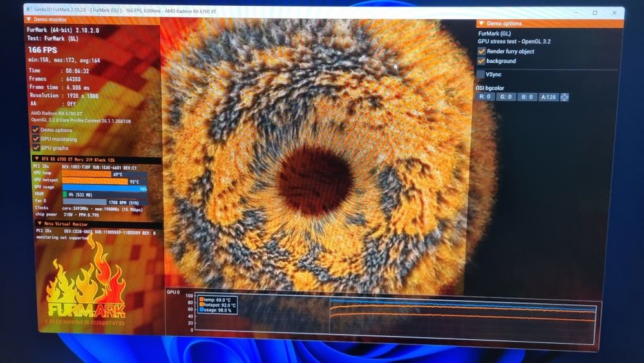This screenshot has width=644, height=363.
Task: Open the OSI bgcolor color swatch
Action: tap(565, 97)
